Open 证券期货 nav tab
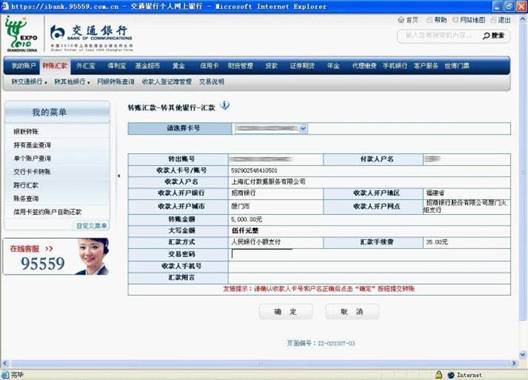Image resolution: width=528 pixels, height=380 pixels. [x=302, y=66]
